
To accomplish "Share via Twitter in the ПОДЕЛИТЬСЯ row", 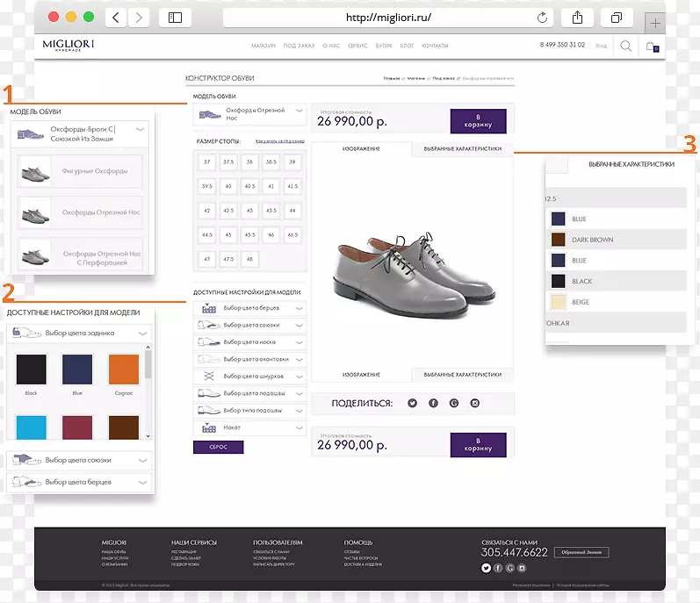I will (412, 403).
